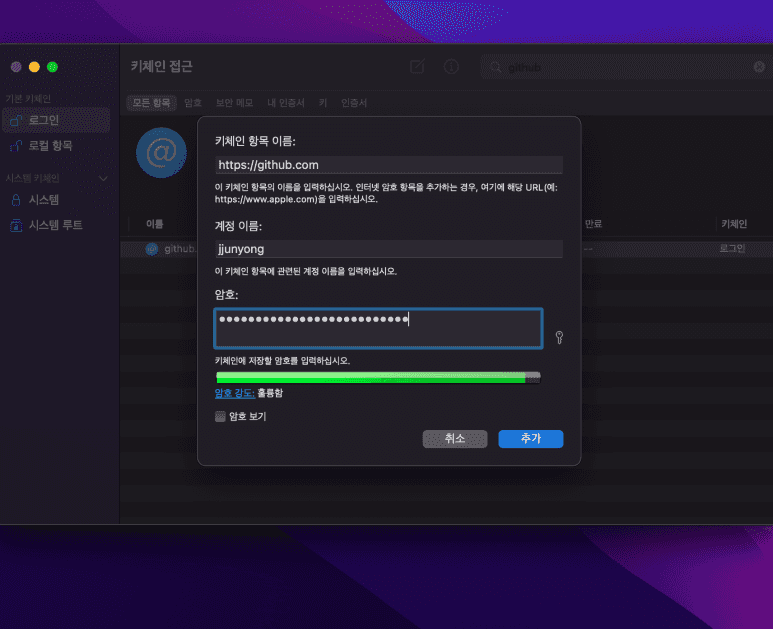Click the large @ item icon
The width and height of the screenshot is (773, 629).
(x=161, y=153)
